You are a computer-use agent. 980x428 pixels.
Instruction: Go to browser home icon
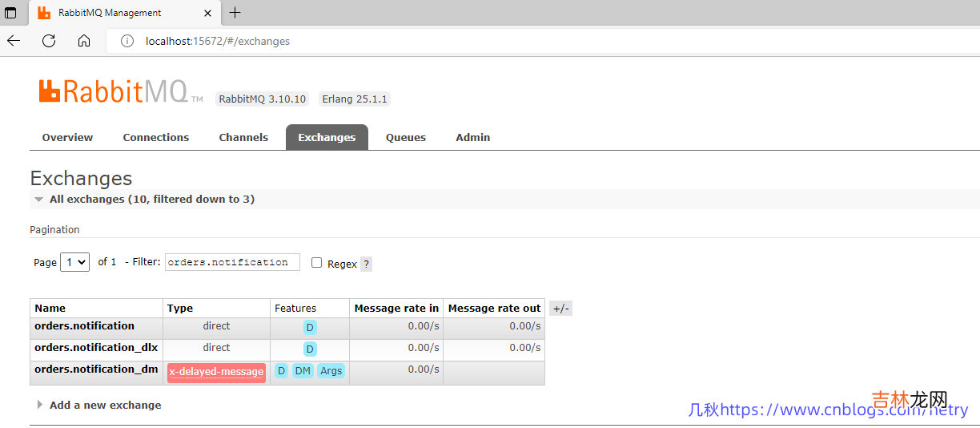[84, 41]
